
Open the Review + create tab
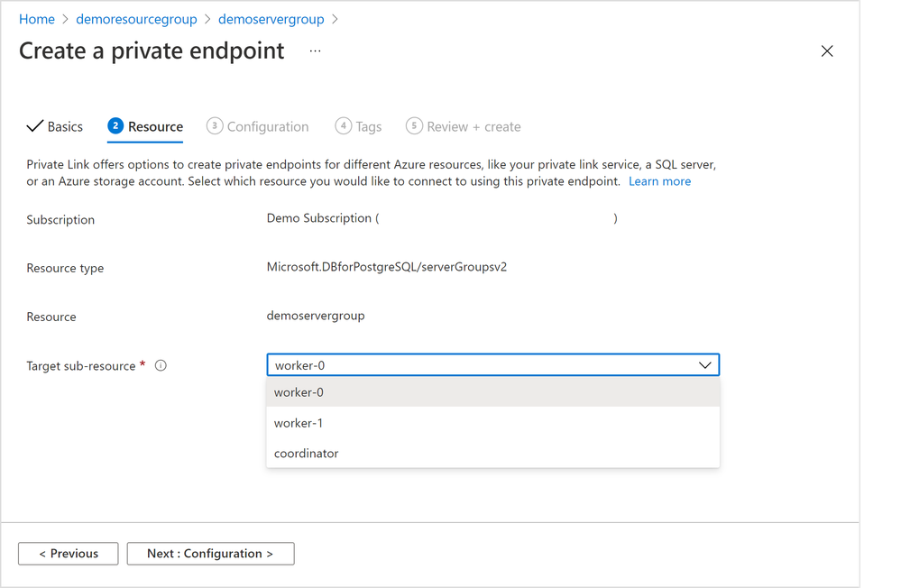473,127
